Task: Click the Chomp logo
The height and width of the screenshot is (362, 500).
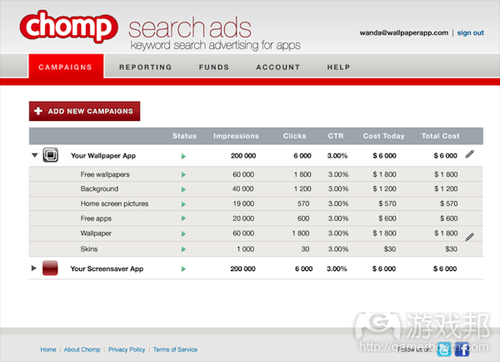Action: [69, 27]
